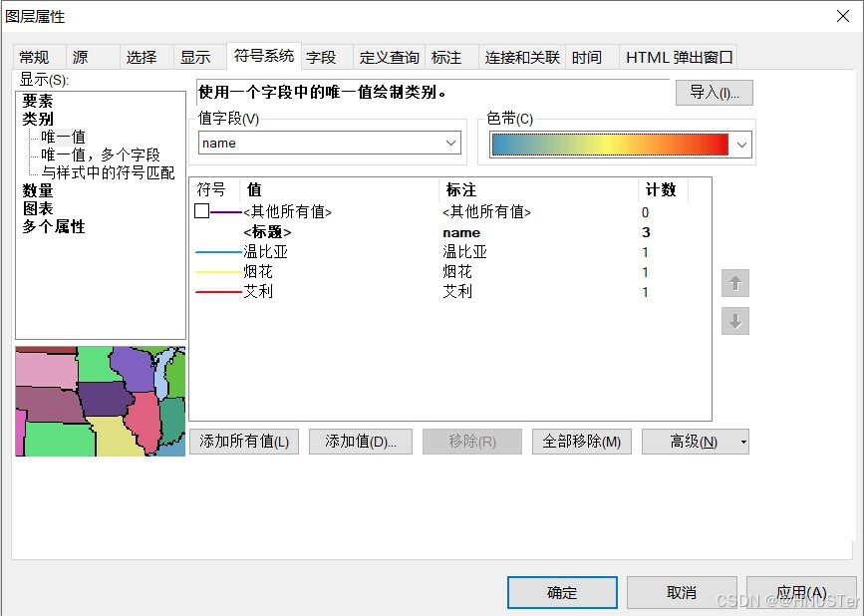
Task: Select 图表 in the display list
Action: [38, 209]
